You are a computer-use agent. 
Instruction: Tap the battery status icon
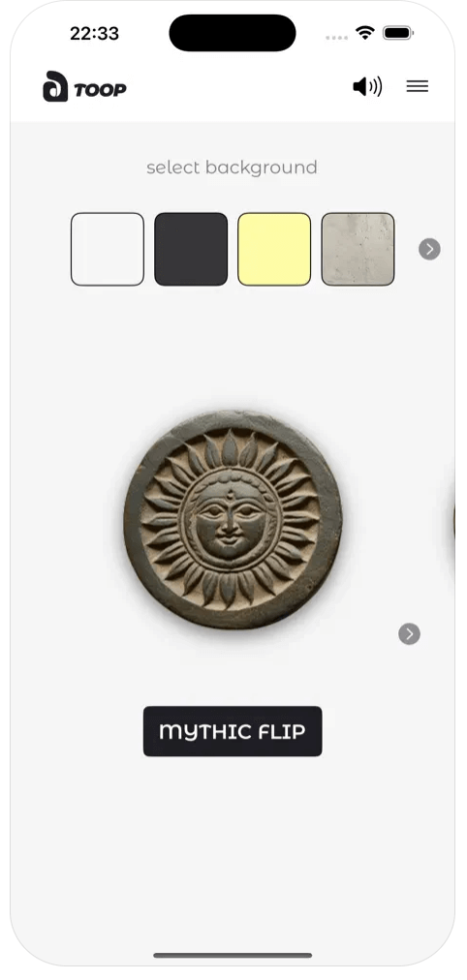tap(397, 33)
